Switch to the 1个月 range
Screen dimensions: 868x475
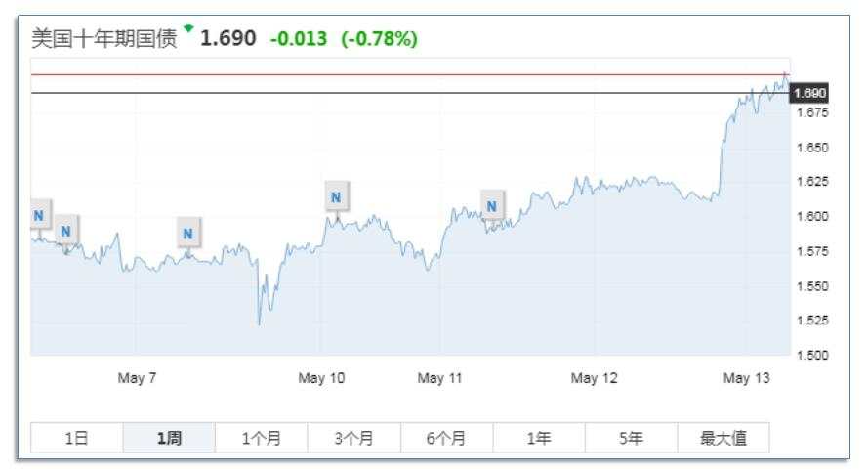(x=262, y=438)
